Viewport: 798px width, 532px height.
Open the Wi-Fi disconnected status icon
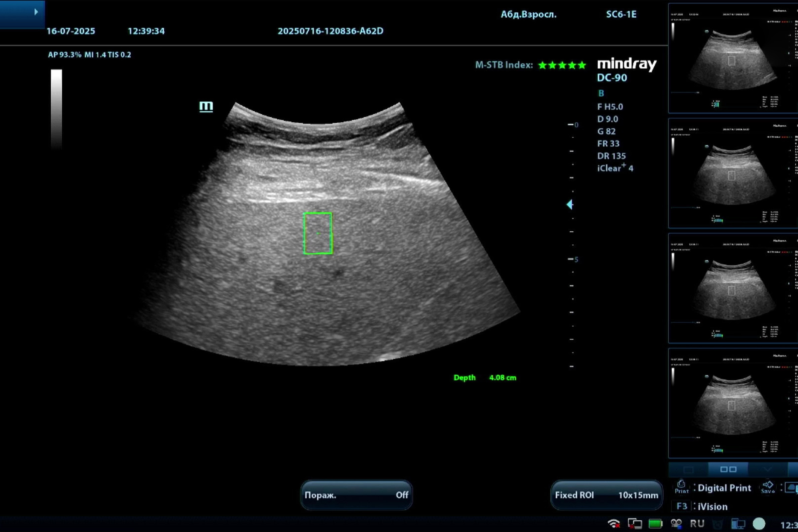(614, 523)
